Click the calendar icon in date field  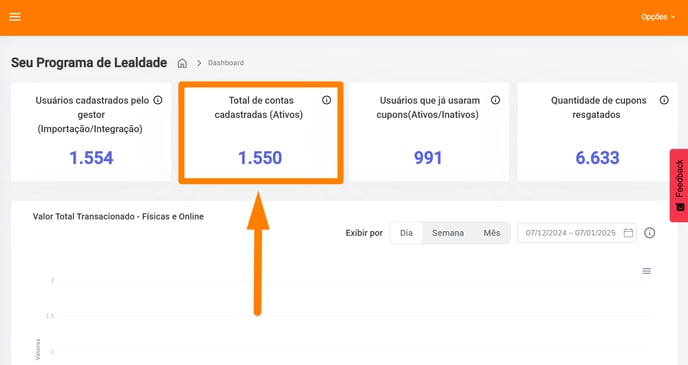click(x=628, y=233)
